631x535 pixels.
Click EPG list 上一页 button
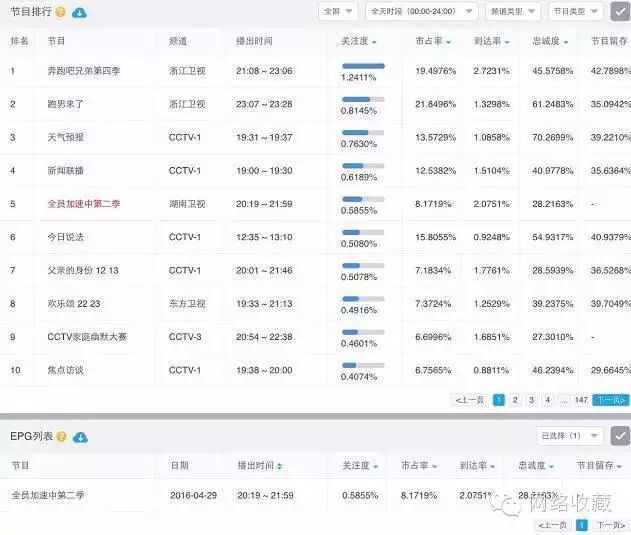click(553, 525)
